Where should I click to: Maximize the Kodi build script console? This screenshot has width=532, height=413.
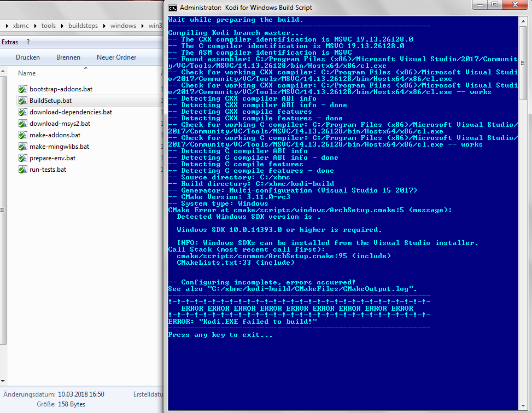[x=495, y=5]
